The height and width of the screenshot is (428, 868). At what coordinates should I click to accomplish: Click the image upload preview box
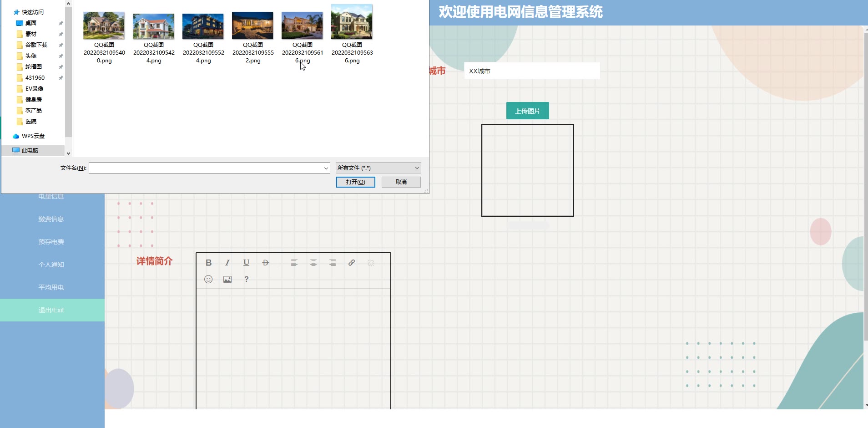528,170
